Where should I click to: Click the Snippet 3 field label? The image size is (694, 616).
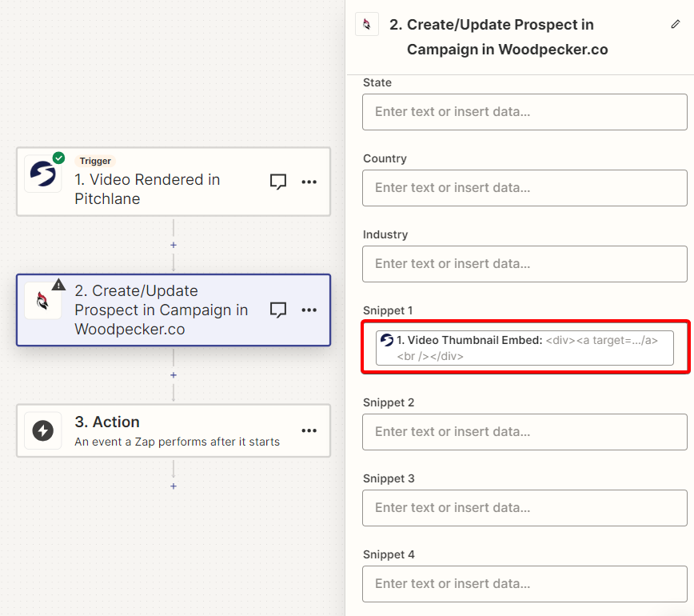(x=389, y=478)
